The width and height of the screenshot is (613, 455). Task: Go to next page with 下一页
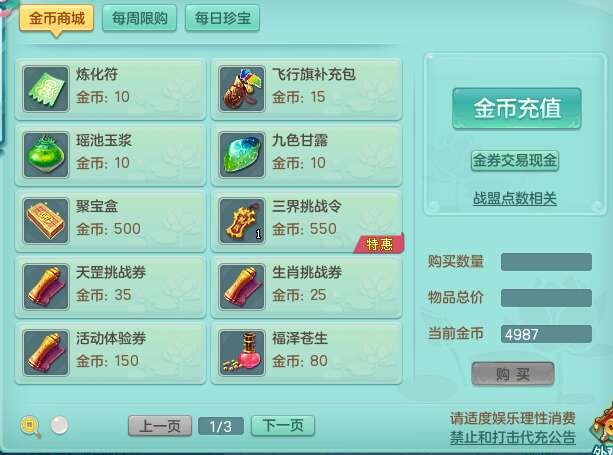283,425
